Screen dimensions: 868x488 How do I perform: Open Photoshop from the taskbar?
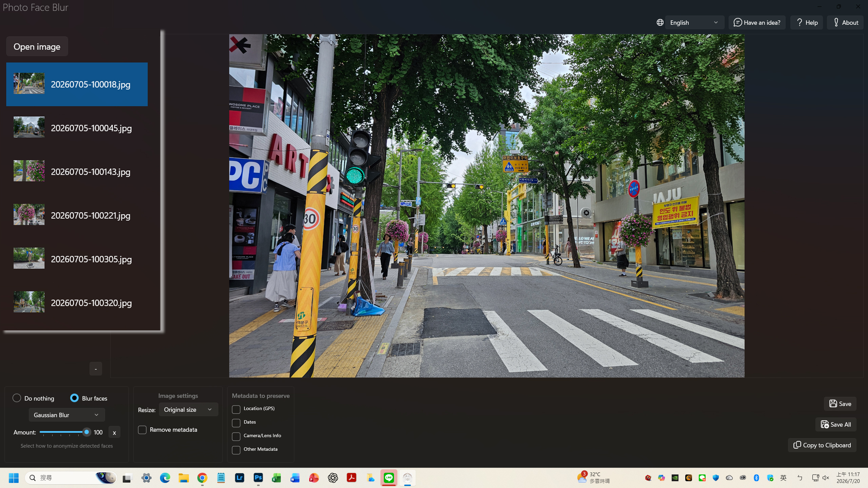pyautogui.click(x=258, y=478)
